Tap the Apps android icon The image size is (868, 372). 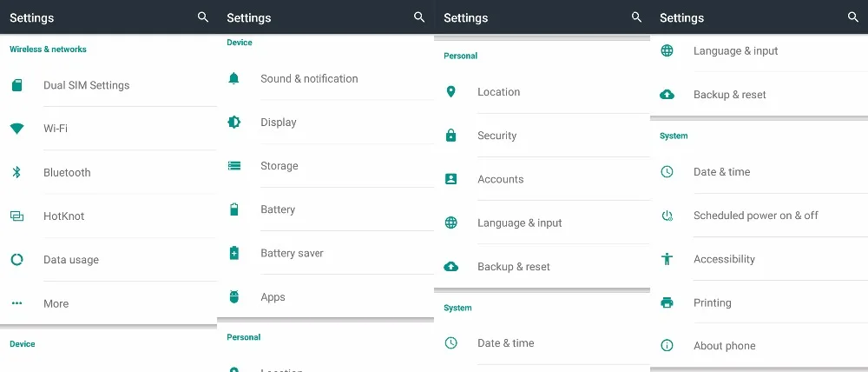[234, 296]
